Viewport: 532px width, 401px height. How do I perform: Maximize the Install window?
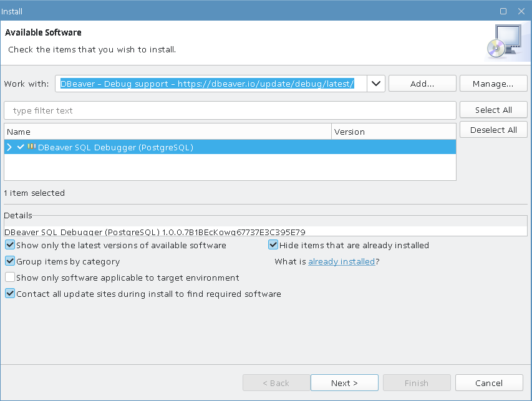[503, 11]
